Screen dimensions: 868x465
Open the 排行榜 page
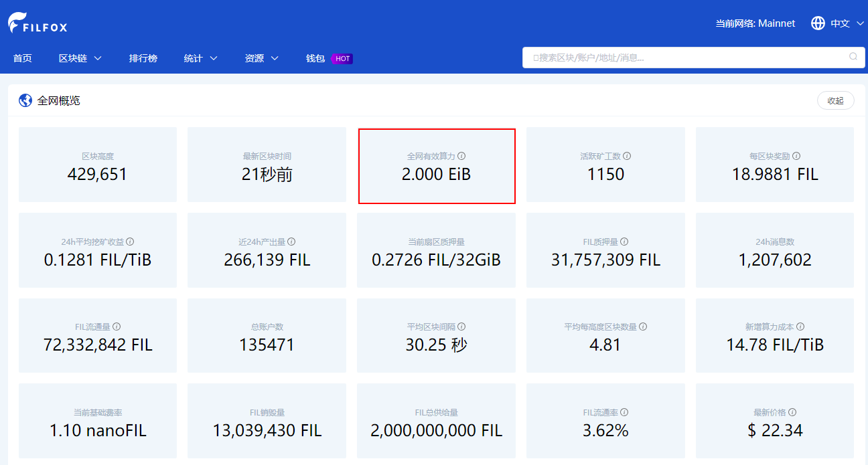[x=143, y=59]
